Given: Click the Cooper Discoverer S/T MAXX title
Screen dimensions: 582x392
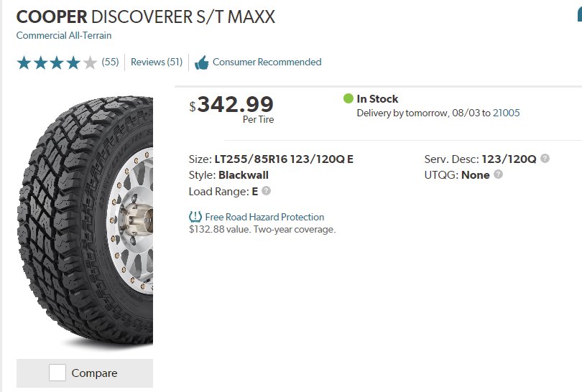Looking at the screenshot, I should 145,17.
